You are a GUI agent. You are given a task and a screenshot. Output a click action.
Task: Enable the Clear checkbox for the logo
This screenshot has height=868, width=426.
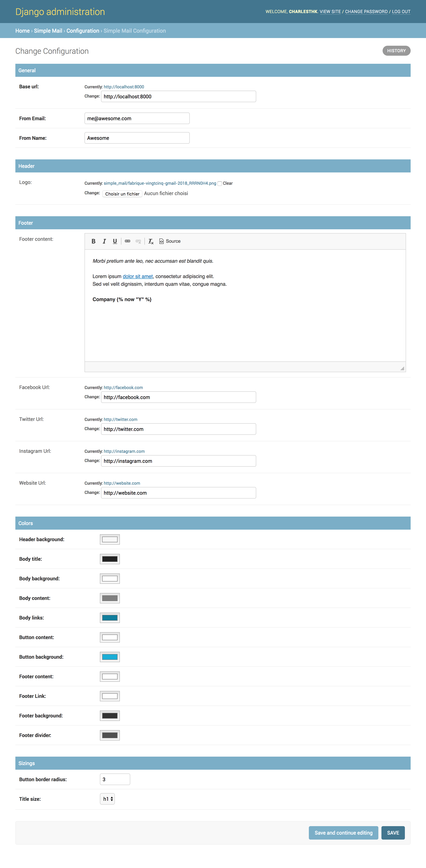[x=219, y=184]
